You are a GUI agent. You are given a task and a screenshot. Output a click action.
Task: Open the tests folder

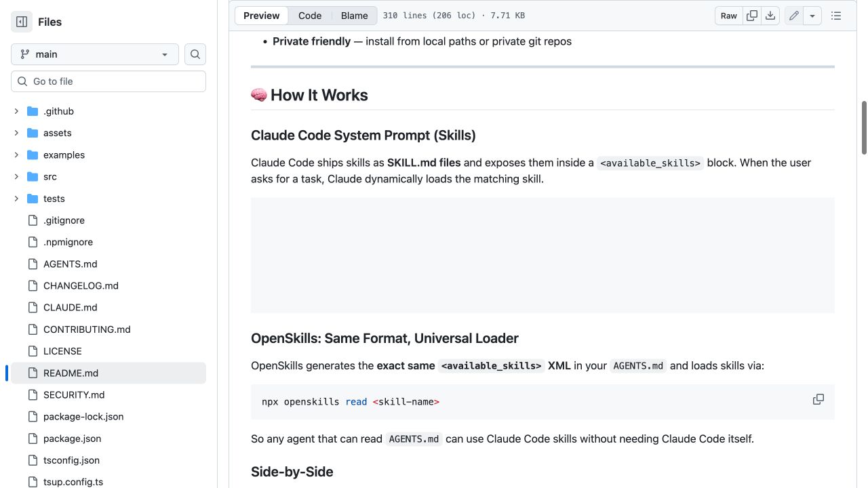pyautogui.click(x=54, y=199)
